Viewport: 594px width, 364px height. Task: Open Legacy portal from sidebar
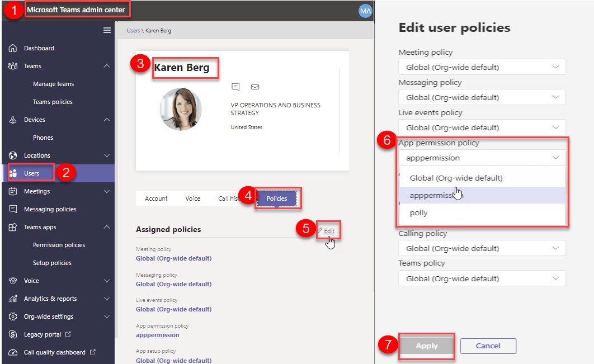[44, 334]
